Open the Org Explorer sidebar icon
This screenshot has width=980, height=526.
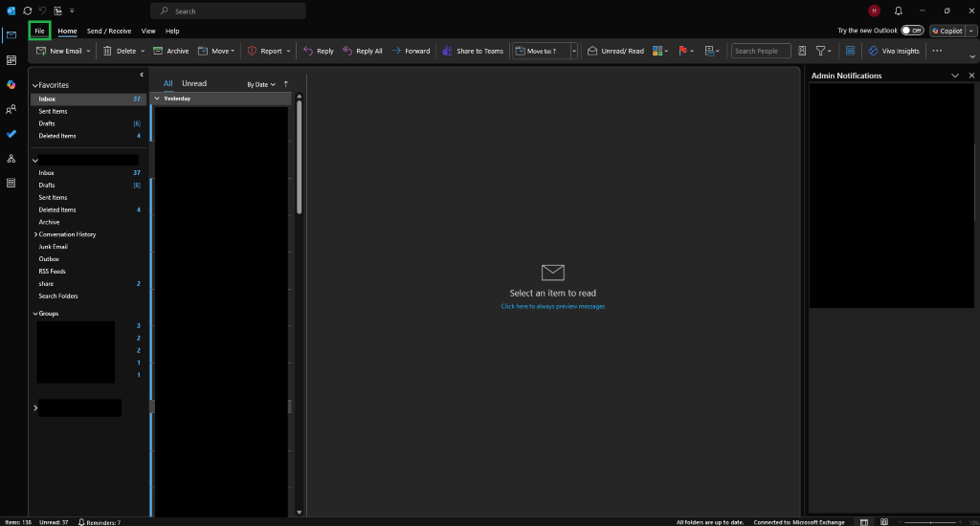tap(11, 159)
